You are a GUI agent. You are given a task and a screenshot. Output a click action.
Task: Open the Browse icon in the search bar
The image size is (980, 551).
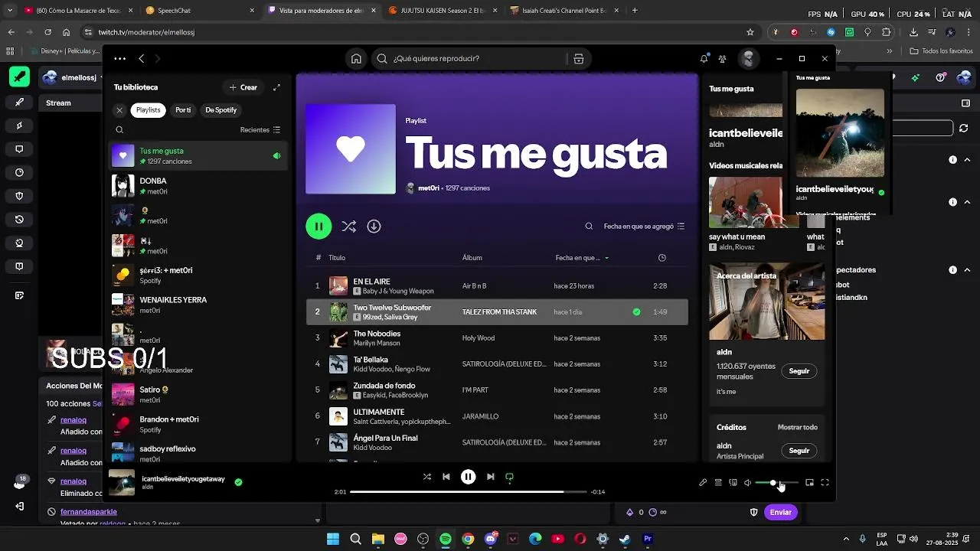579,59
